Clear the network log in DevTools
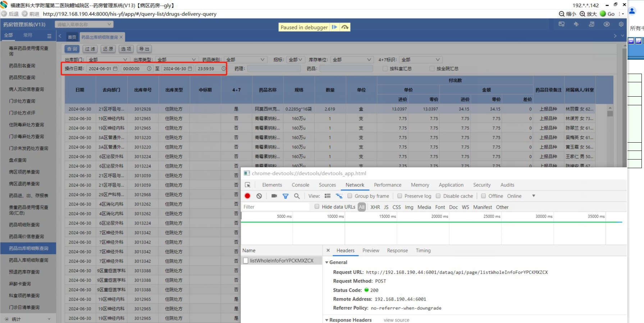Screen dimensions: 644x323 click(259, 196)
